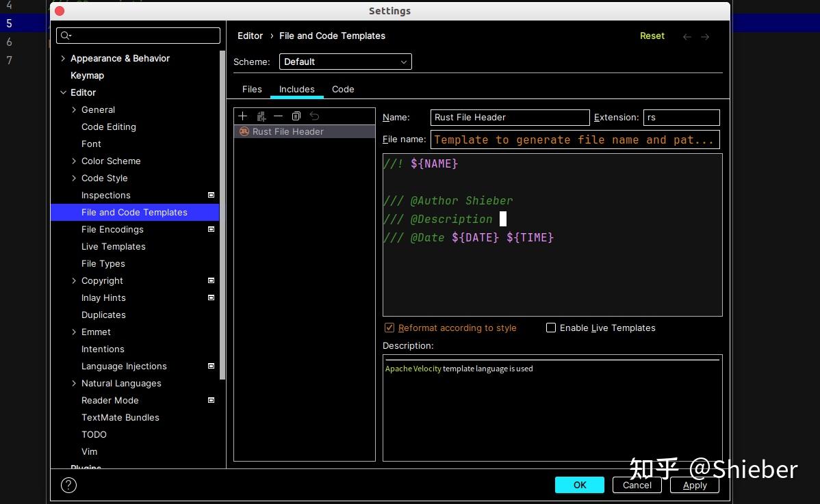The image size is (820, 504).
Task: Switch to the Files tab
Action: tap(252, 89)
